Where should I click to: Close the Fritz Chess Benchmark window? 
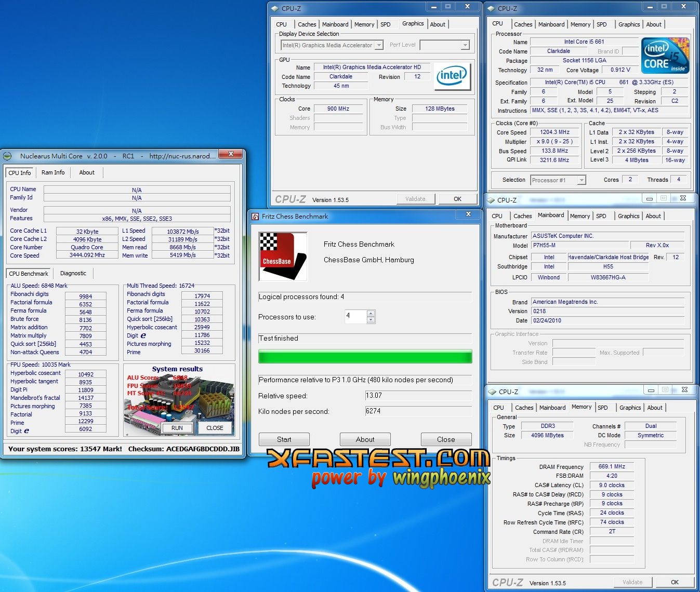click(x=468, y=214)
